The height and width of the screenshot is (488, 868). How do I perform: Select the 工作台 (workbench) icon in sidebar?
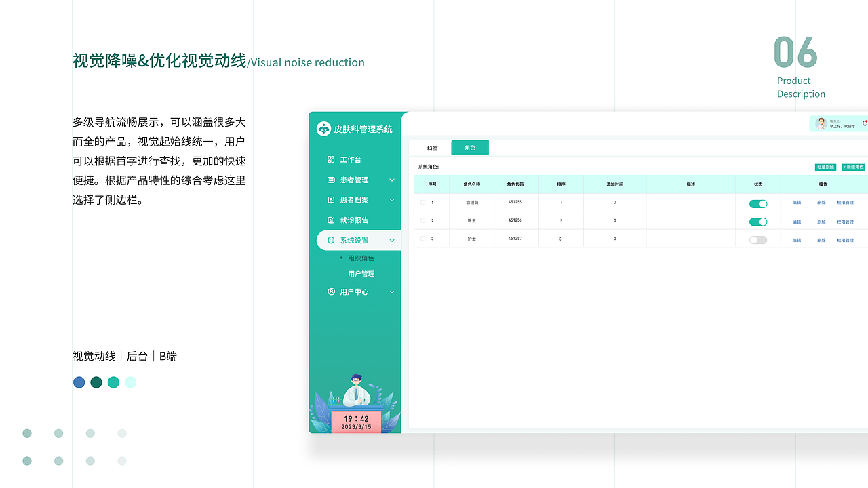pos(332,159)
